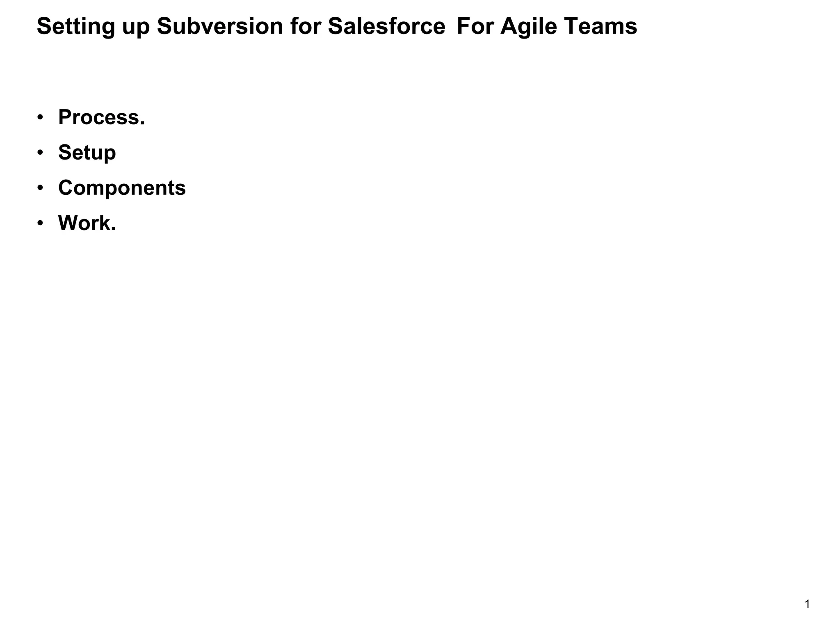The height and width of the screenshot is (630, 840).
Task: Click the word 'Salesforce' in title
Action: click(386, 26)
